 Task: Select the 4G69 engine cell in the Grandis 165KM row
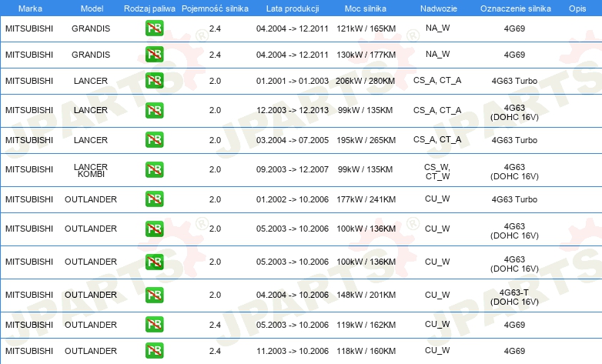coord(514,28)
